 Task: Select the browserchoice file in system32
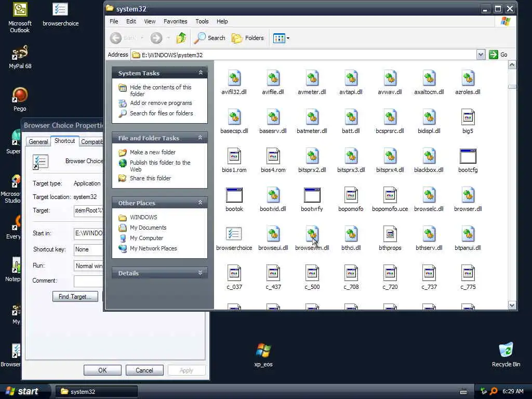pyautogui.click(x=234, y=238)
